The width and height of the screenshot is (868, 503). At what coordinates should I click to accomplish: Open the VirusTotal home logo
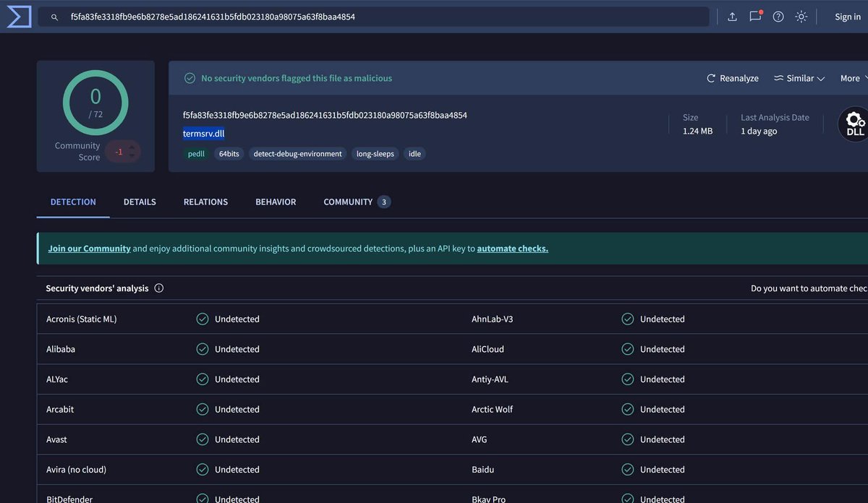(x=19, y=16)
